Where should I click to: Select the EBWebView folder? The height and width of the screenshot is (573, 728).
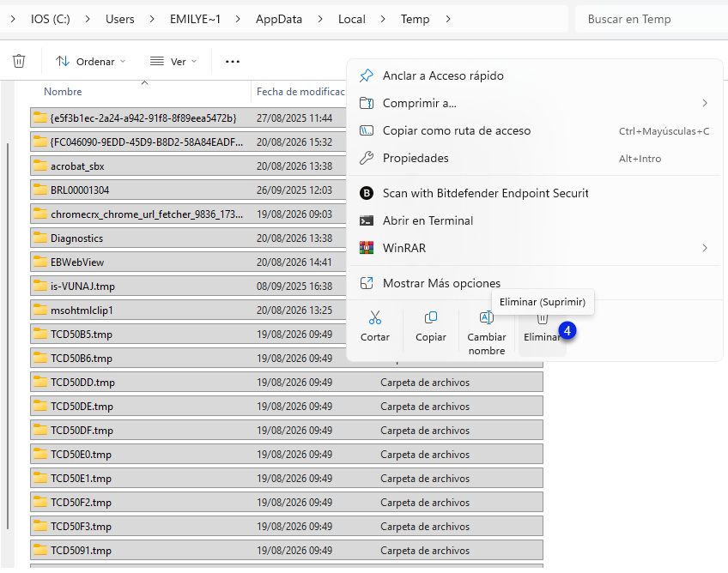[188, 262]
